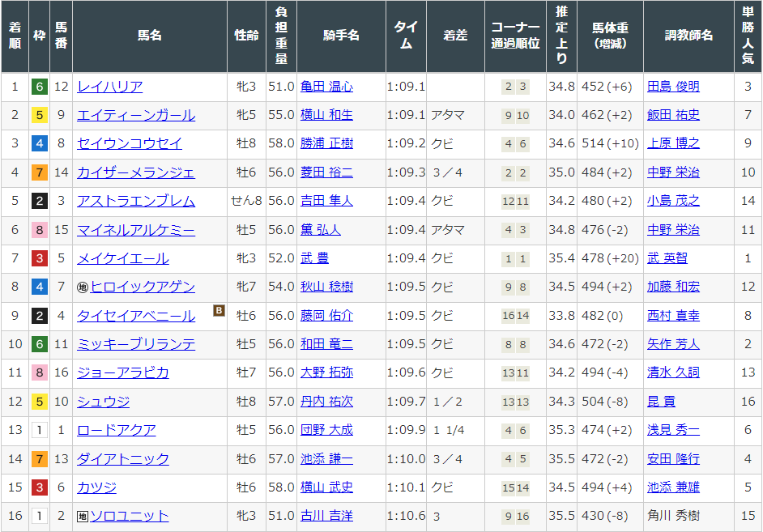Screen dimensions: 763x532
Task: Open jockey link 亀田 温心
Action: (x=326, y=87)
